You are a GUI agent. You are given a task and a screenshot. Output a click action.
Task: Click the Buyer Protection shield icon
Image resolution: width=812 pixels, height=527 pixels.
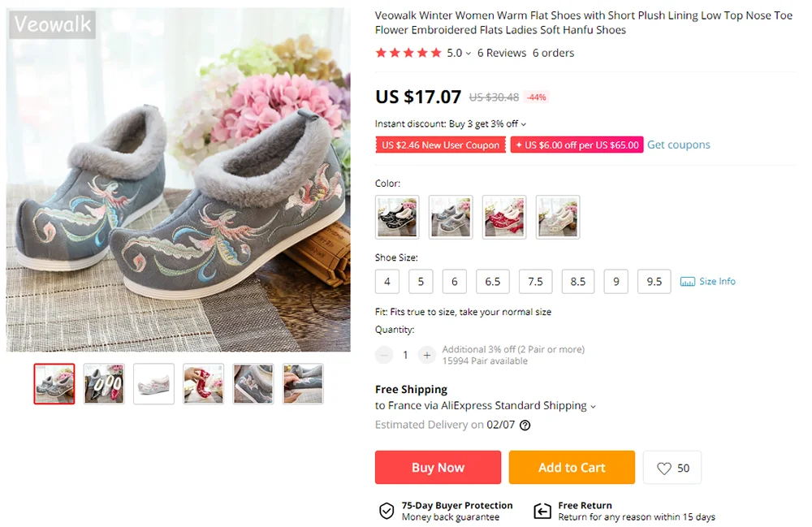(387, 511)
